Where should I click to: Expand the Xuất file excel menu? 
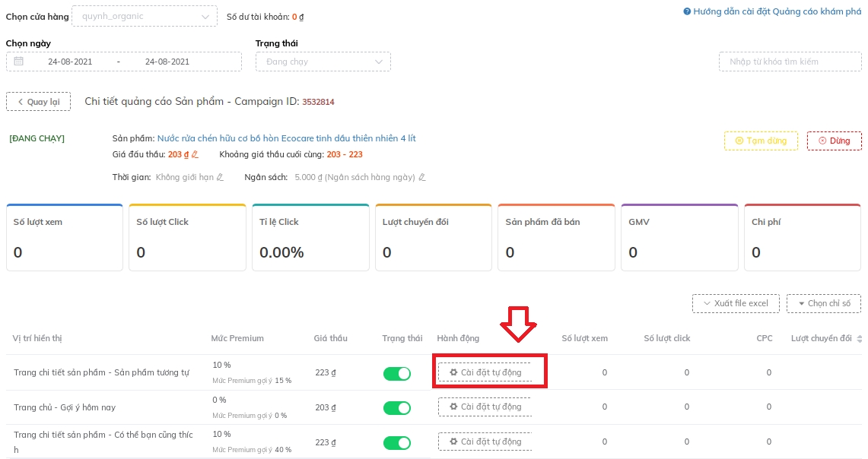(736, 303)
